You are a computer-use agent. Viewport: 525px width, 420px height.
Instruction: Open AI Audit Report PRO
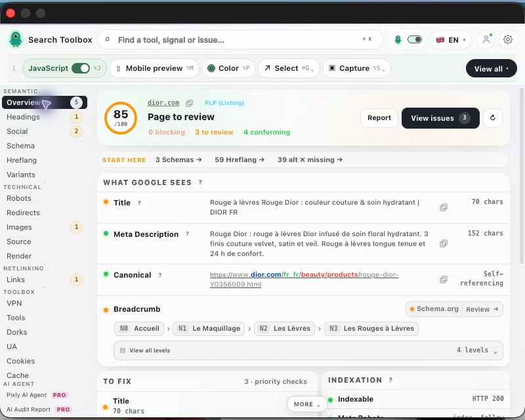39,409
